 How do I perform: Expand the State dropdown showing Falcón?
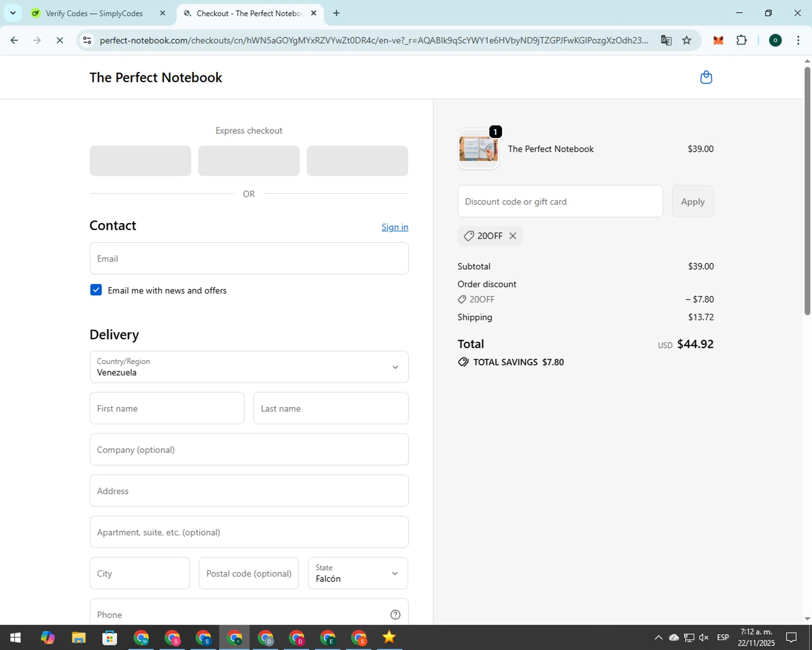(358, 573)
